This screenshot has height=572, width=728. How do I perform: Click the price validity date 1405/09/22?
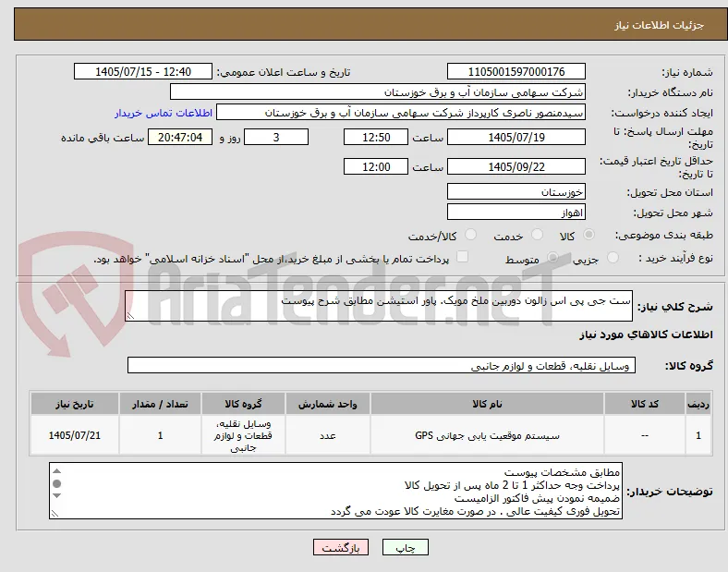(x=516, y=166)
